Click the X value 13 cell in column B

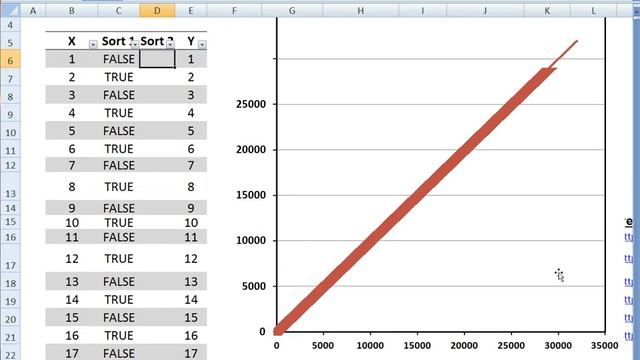coord(72,282)
